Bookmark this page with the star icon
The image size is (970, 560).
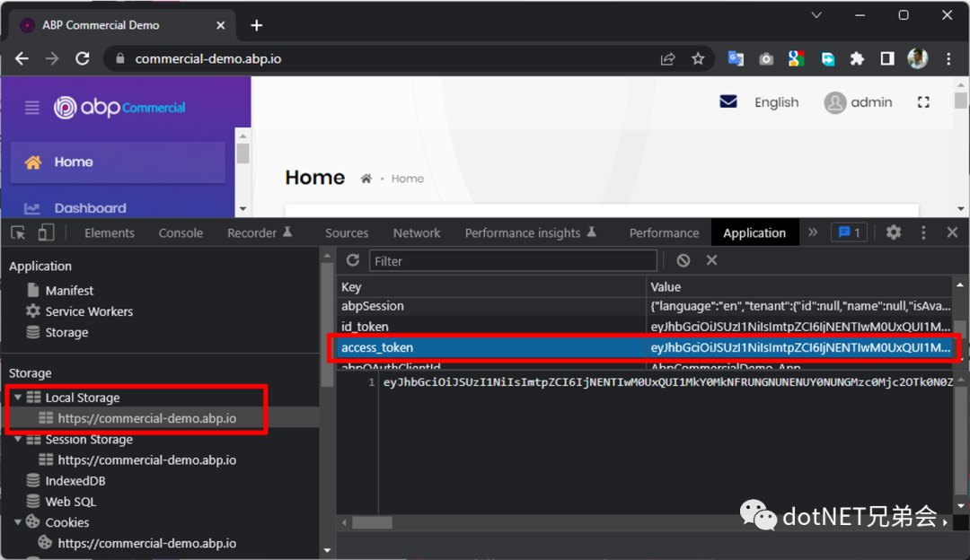[698, 58]
